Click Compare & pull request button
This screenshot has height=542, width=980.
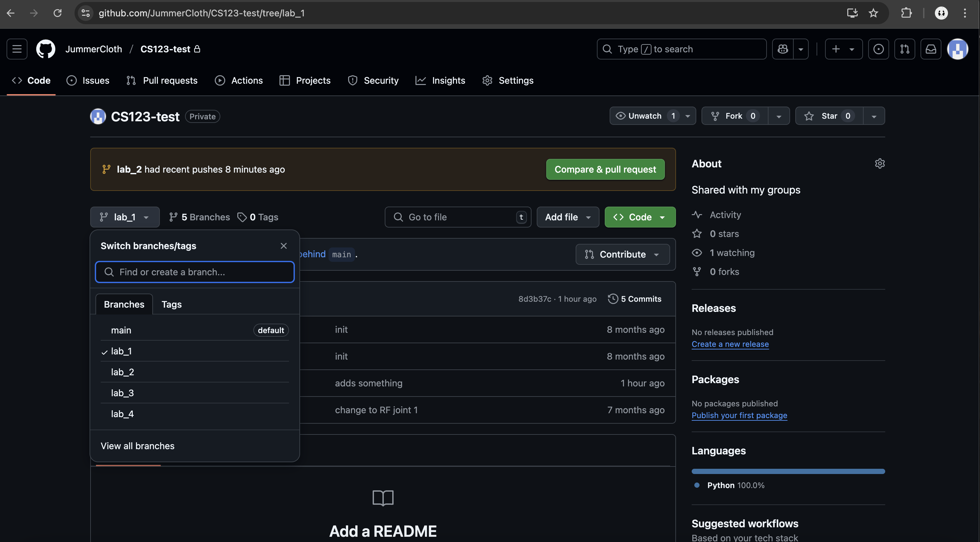(x=605, y=169)
